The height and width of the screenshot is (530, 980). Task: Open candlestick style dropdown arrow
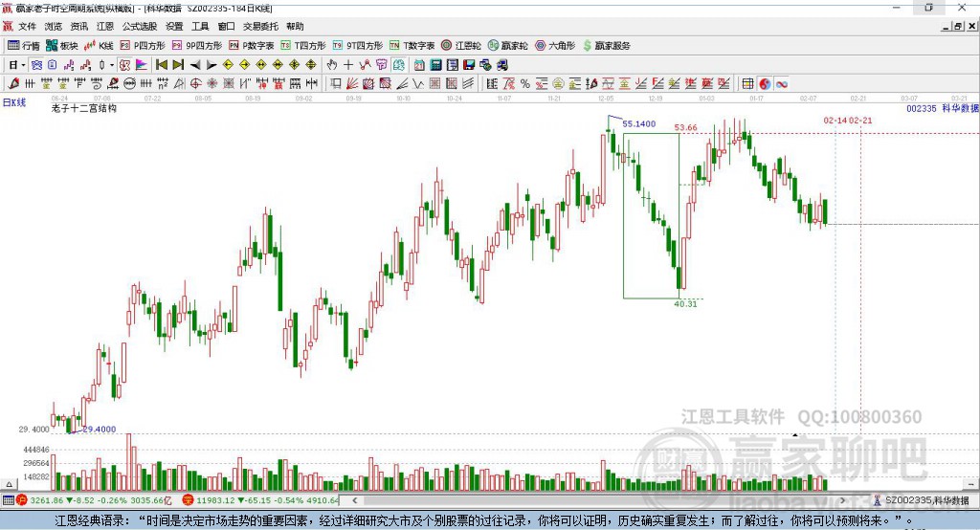click(112, 65)
